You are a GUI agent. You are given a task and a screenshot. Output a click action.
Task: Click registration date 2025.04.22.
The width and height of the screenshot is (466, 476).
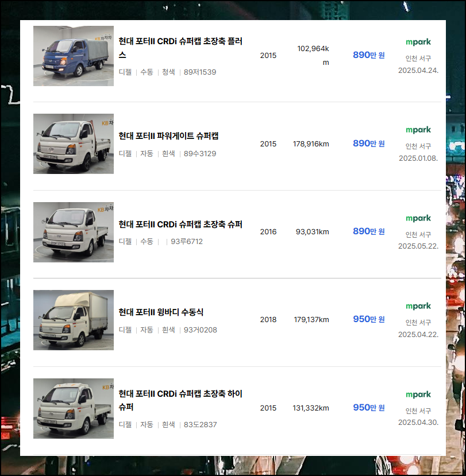click(x=418, y=335)
